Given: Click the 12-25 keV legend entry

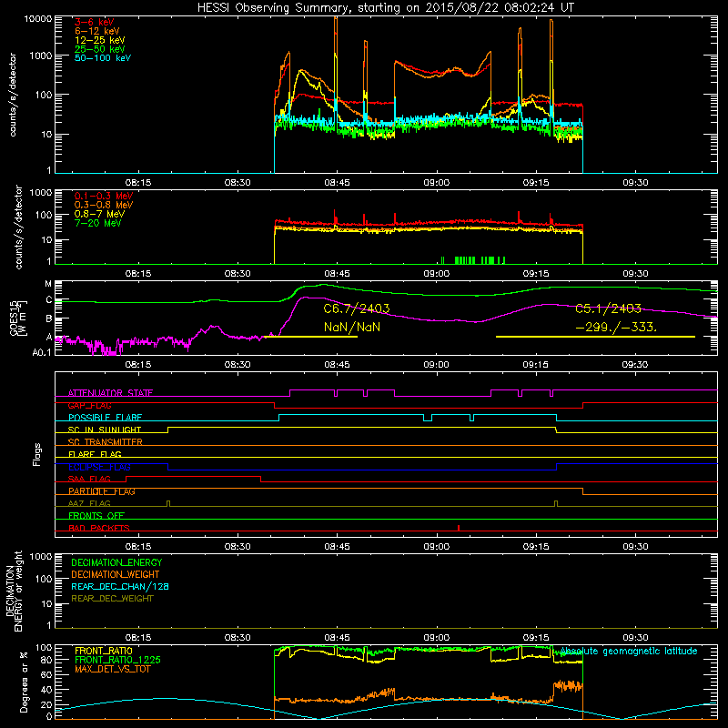Looking at the screenshot, I should click(x=99, y=40).
